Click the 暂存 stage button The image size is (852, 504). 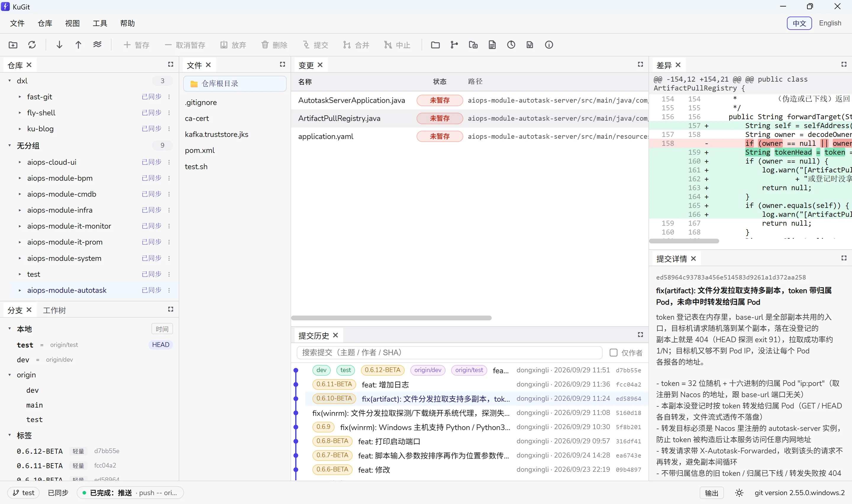tap(136, 45)
